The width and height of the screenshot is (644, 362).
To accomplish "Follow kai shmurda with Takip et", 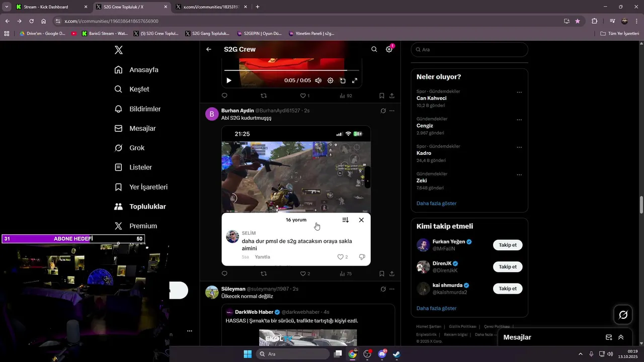I will click(x=508, y=289).
